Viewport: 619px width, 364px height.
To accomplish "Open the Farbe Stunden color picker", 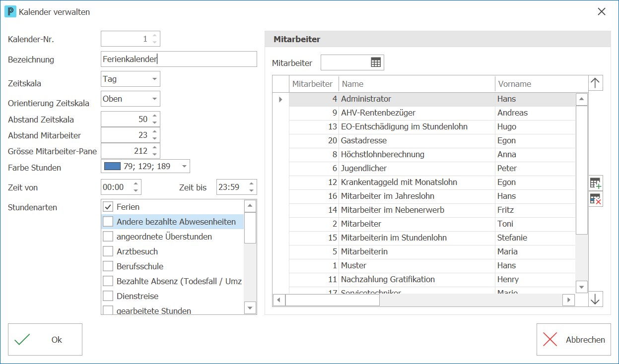I will [185, 166].
